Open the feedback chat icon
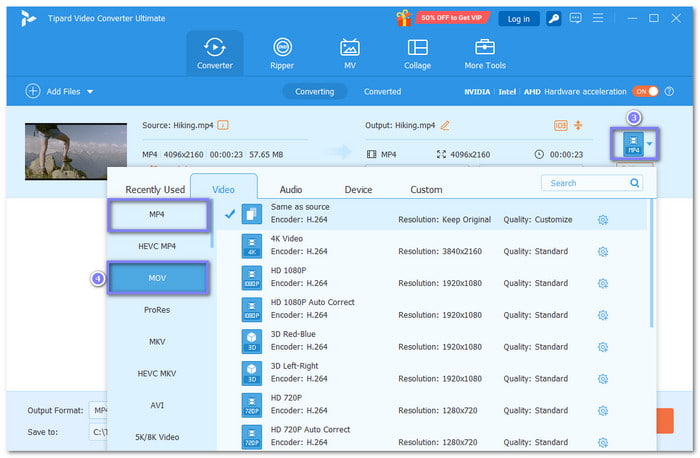Viewport: 700px width, 458px height. click(x=575, y=18)
